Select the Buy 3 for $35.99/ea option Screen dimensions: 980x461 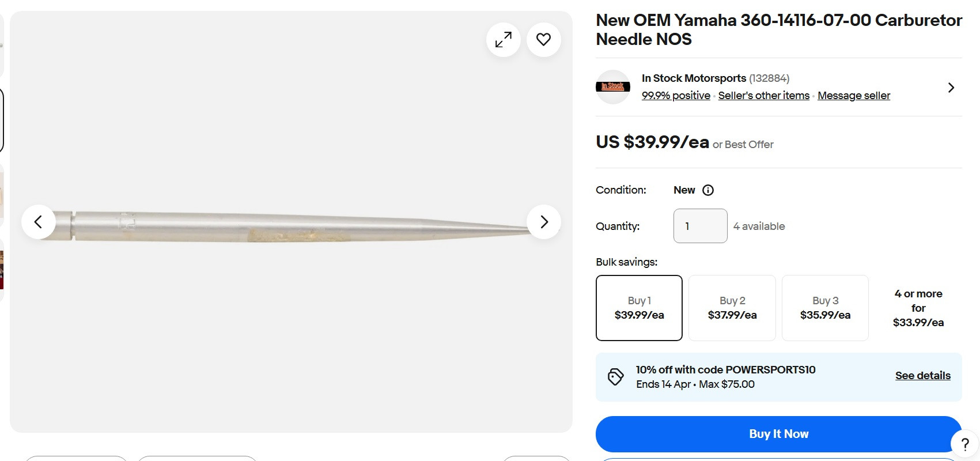pyautogui.click(x=825, y=308)
